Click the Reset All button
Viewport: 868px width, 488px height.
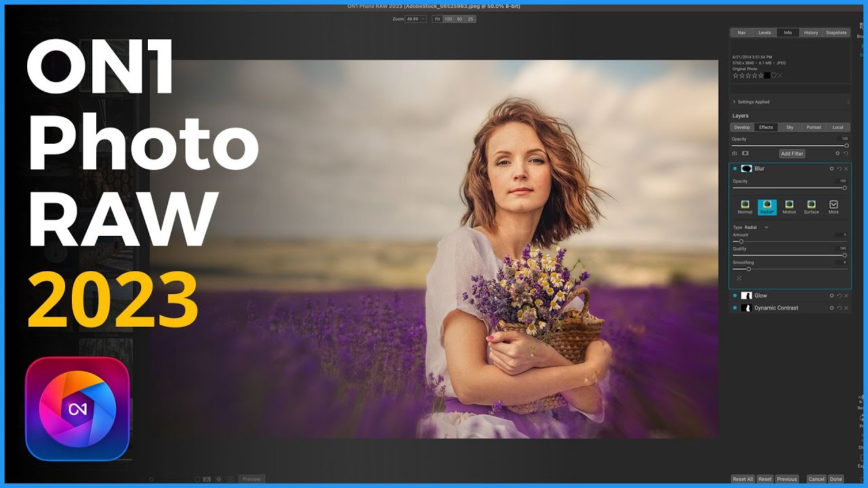[x=743, y=479]
